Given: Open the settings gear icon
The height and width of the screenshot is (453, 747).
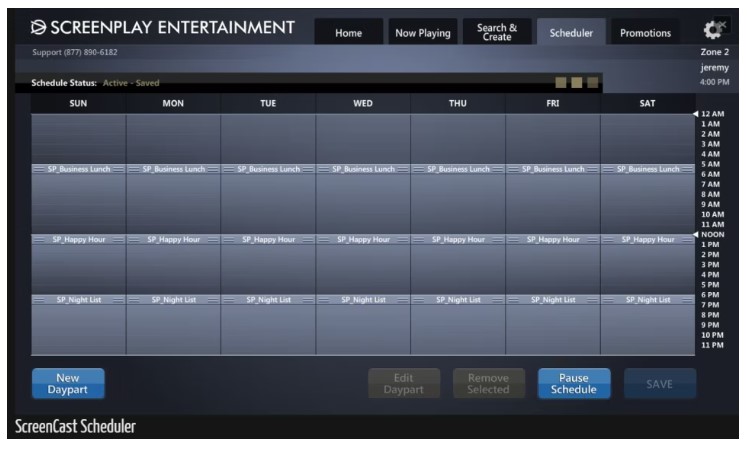Looking at the screenshot, I should click(x=712, y=30).
